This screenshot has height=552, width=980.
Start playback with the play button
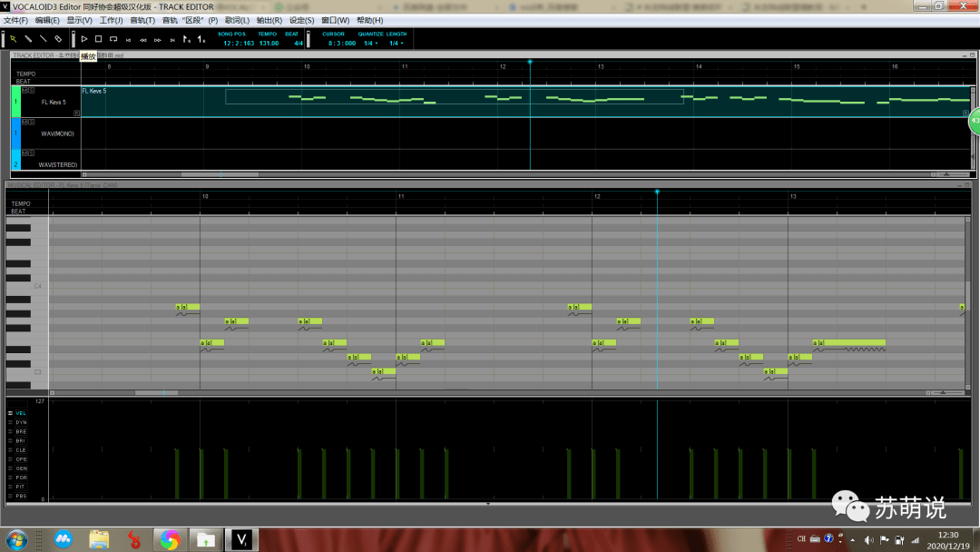tap(84, 39)
